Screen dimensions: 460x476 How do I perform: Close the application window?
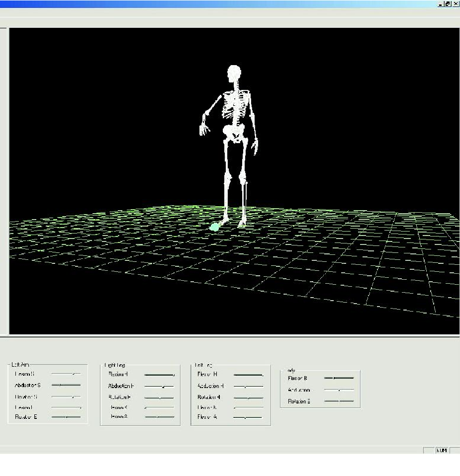(456, 4)
